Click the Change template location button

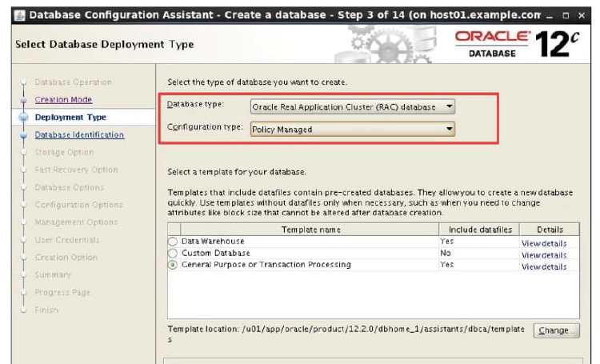[556, 330]
